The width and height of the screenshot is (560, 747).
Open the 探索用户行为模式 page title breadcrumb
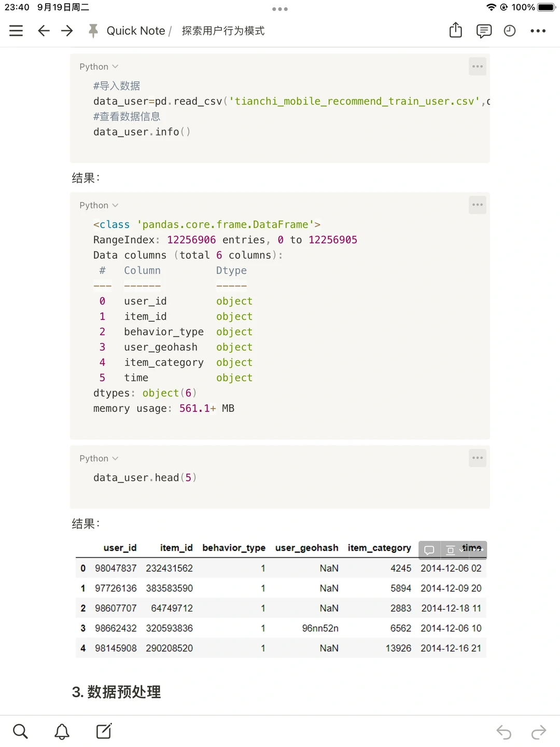coord(223,31)
